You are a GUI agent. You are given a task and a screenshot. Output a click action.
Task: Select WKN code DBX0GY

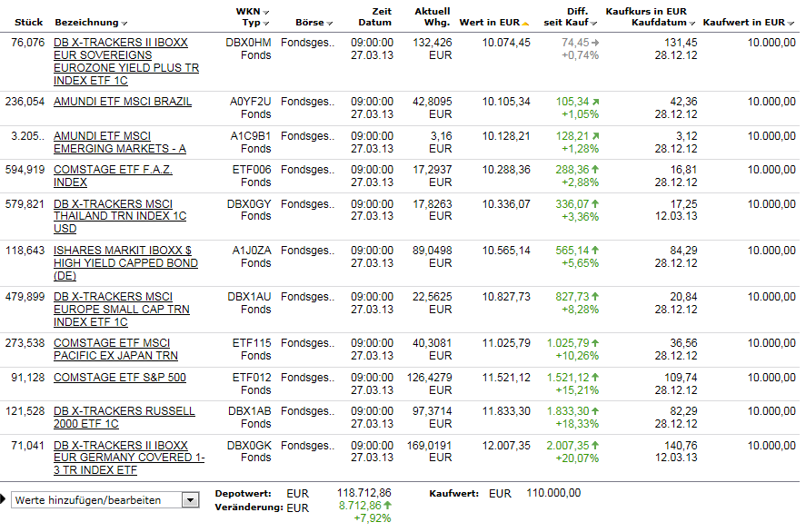[x=249, y=204]
